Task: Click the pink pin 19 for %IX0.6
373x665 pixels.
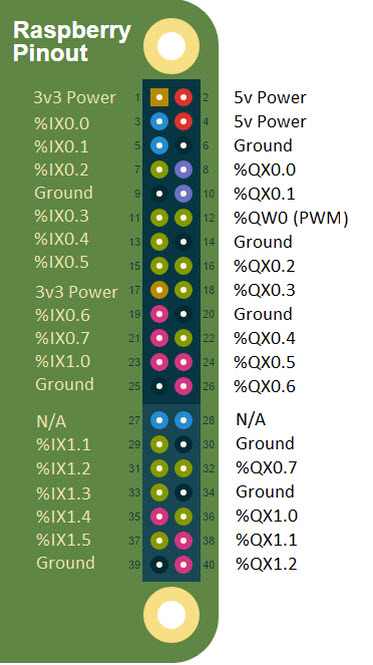Action: [159, 314]
